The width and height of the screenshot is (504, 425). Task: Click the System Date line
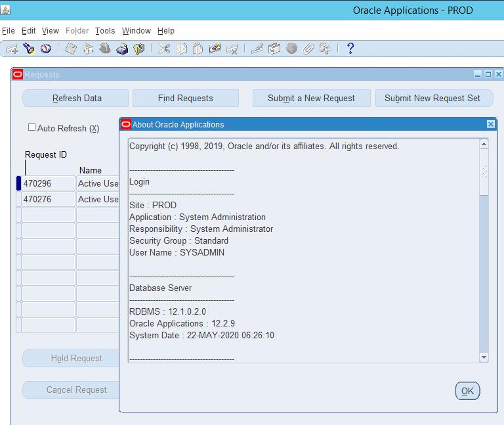coord(202,335)
